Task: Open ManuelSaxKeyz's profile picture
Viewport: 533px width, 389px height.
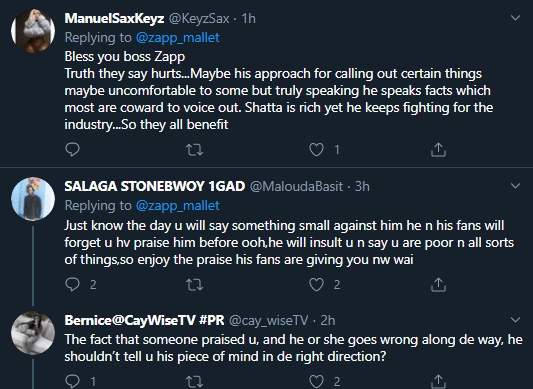Action: coord(33,31)
